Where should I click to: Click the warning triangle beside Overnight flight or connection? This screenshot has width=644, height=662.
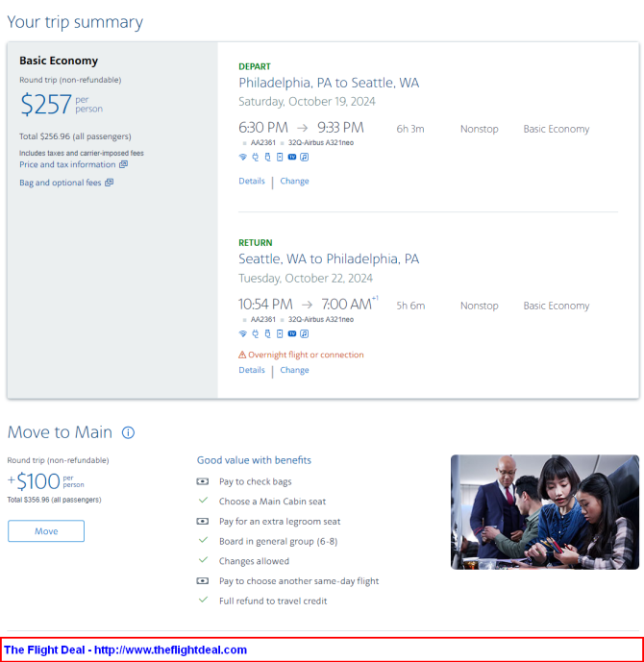click(242, 355)
